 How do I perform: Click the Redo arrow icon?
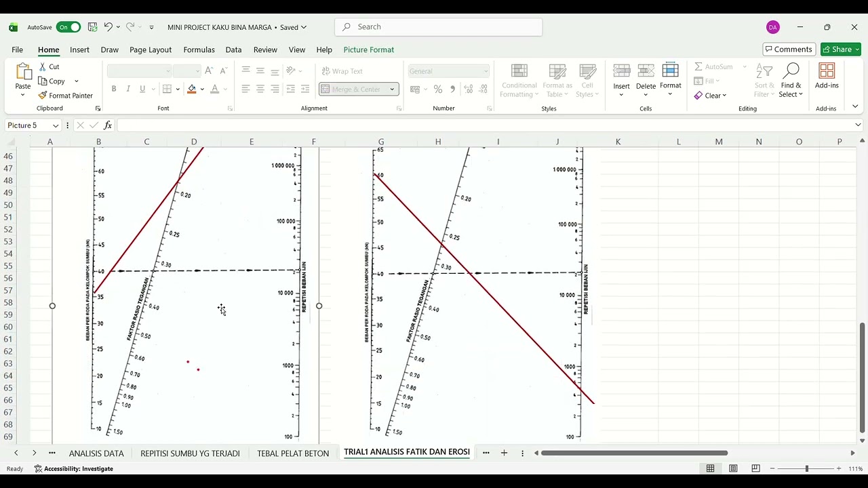(130, 27)
